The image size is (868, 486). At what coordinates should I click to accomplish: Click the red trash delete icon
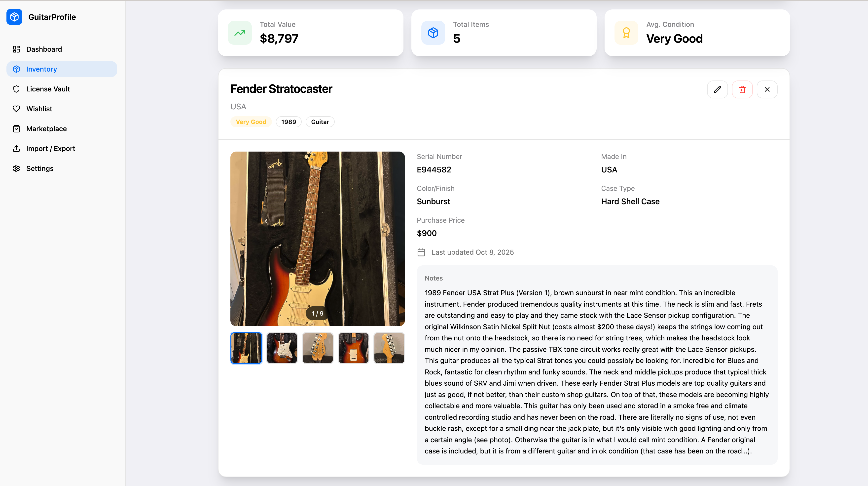(742, 89)
